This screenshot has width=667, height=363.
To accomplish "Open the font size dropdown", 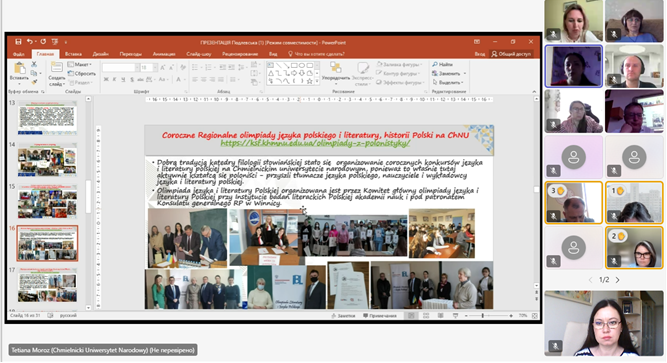I will tap(155, 68).
